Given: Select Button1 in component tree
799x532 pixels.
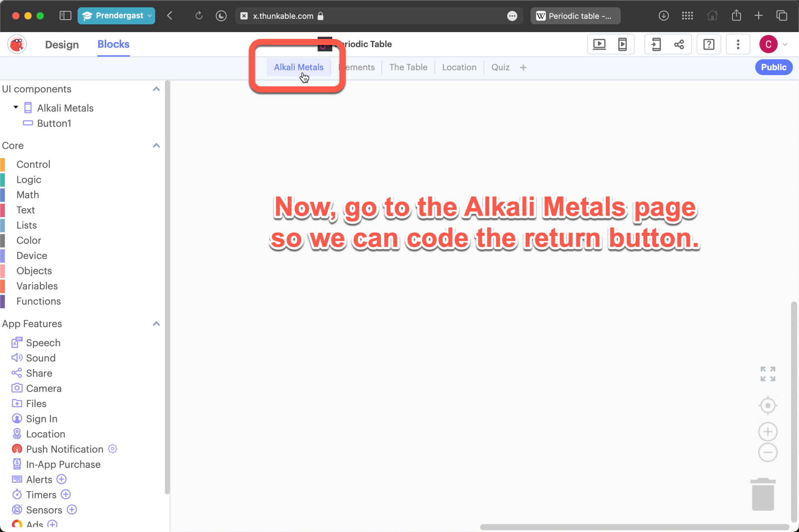Looking at the screenshot, I should (54, 123).
